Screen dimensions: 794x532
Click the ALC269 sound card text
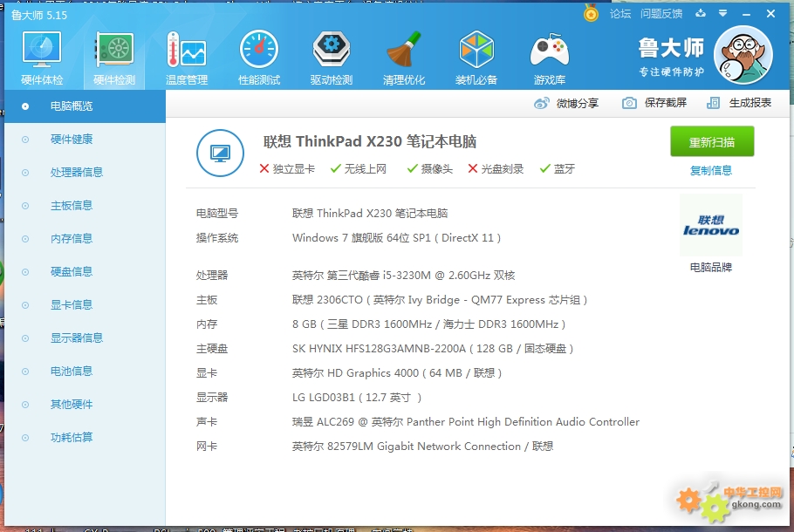[x=466, y=422]
